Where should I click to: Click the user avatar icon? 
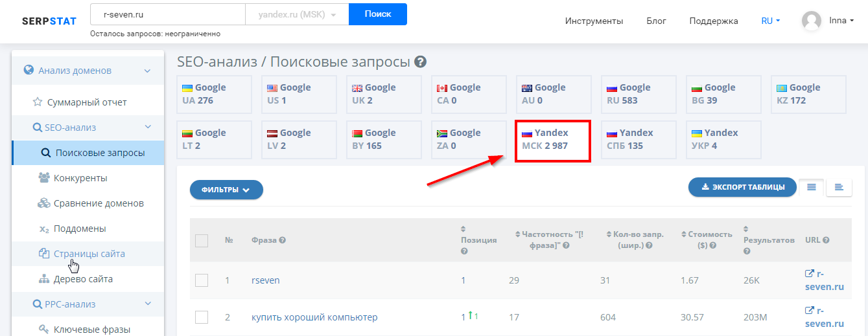pyautogui.click(x=812, y=21)
